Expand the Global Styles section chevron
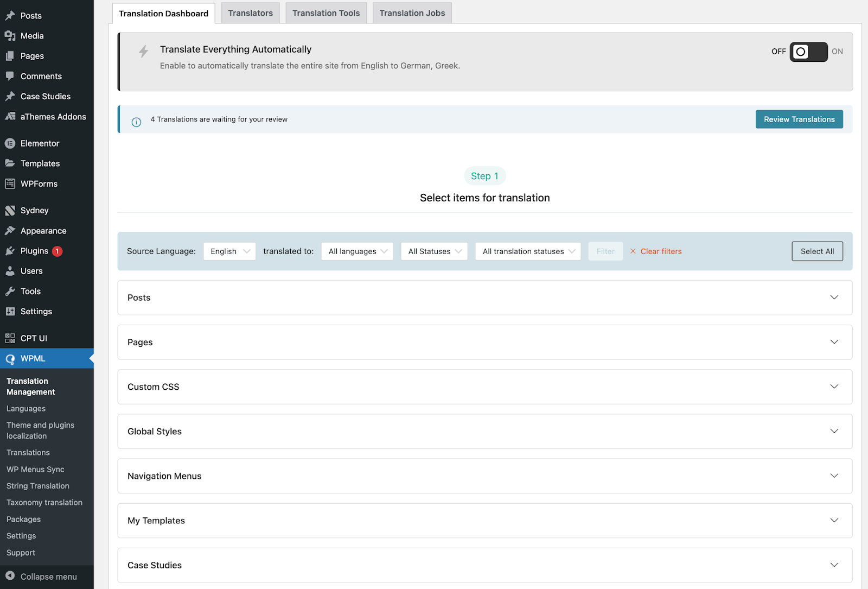Screen dimensions: 868x589 click(x=834, y=431)
